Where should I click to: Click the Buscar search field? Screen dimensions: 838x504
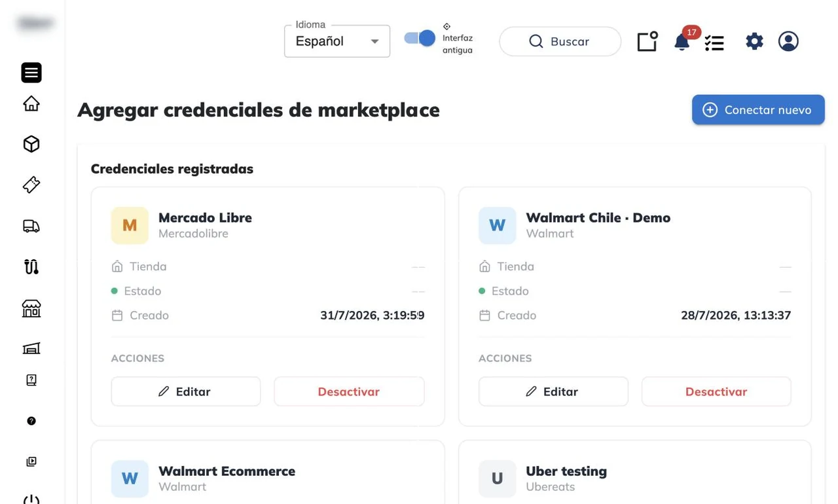coord(560,41)
